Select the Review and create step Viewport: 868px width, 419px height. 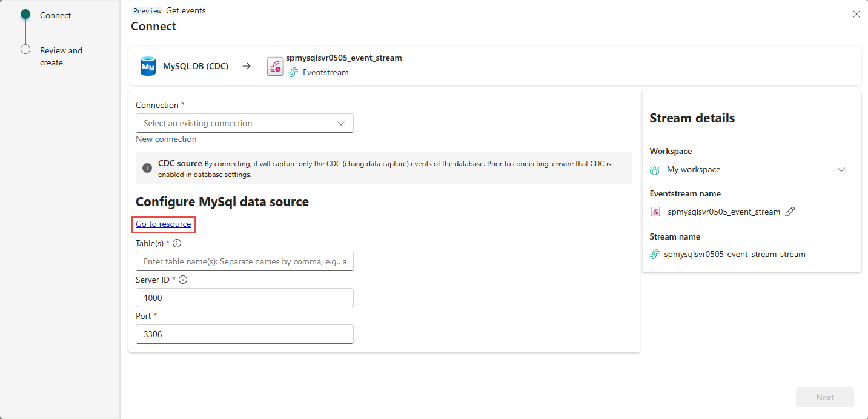pyautogui.click(x=61, y=56)
